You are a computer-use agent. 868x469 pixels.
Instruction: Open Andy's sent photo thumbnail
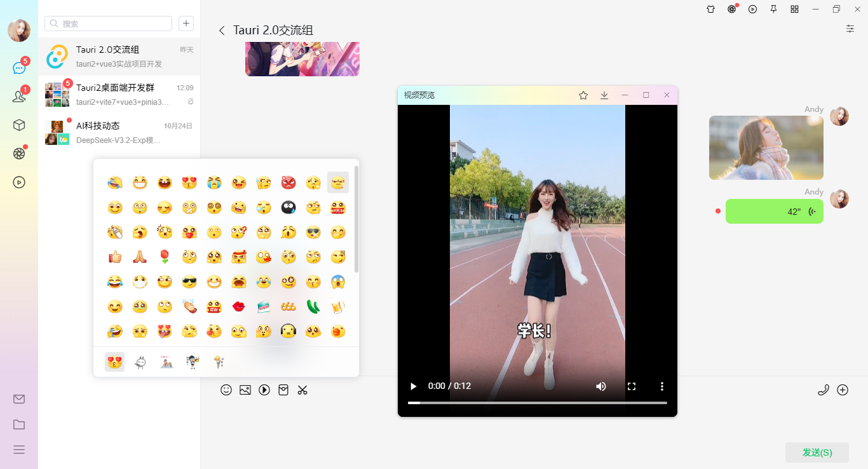pos(766,147)
